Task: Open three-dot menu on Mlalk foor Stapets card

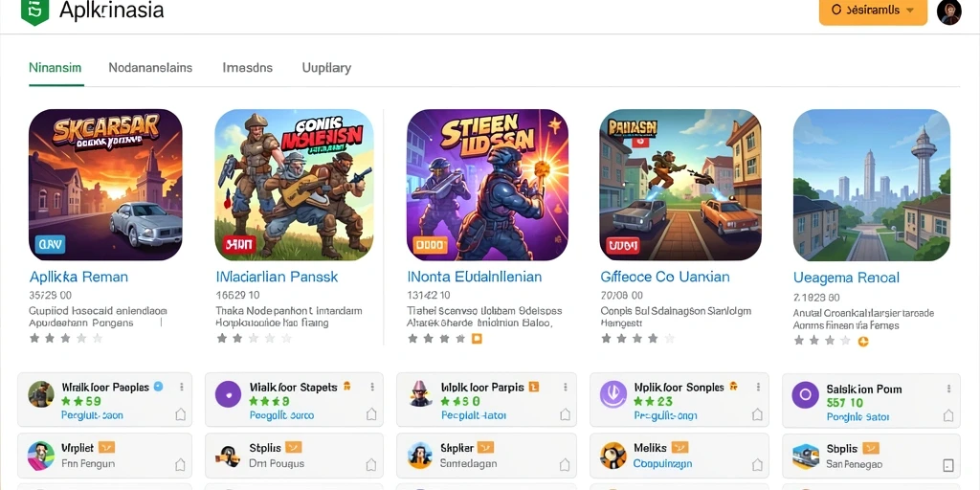Action: 372,387
